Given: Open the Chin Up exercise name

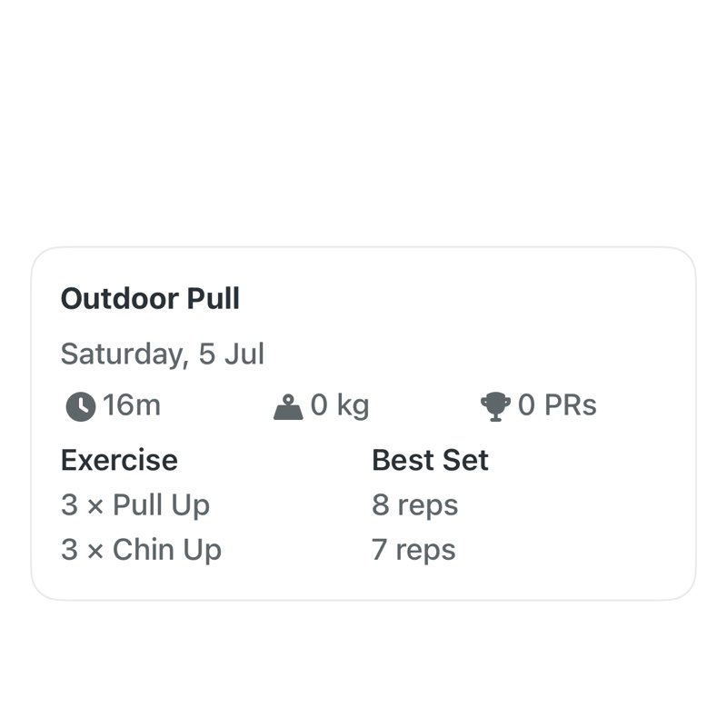Looking at the screenshot, I should coord(166,550).
